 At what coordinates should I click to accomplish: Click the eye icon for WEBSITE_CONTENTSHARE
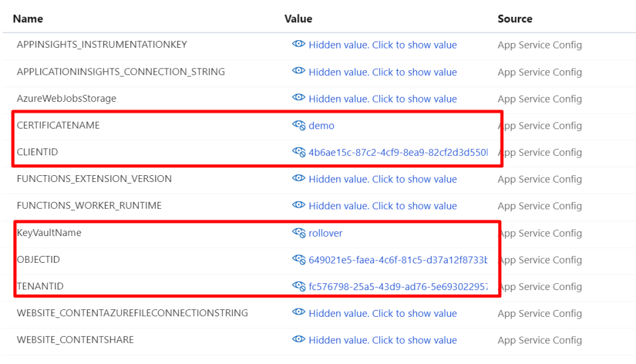(x=298, y=340)
